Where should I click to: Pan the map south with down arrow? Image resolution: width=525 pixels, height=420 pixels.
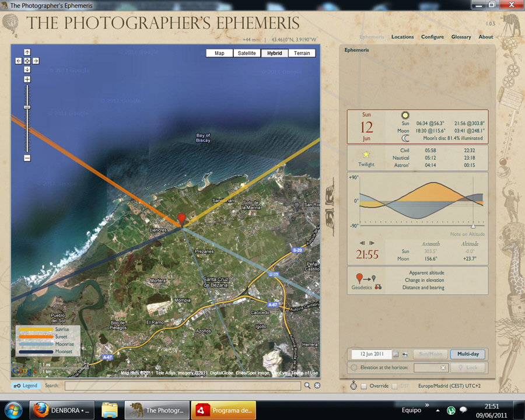pos(27,69)
